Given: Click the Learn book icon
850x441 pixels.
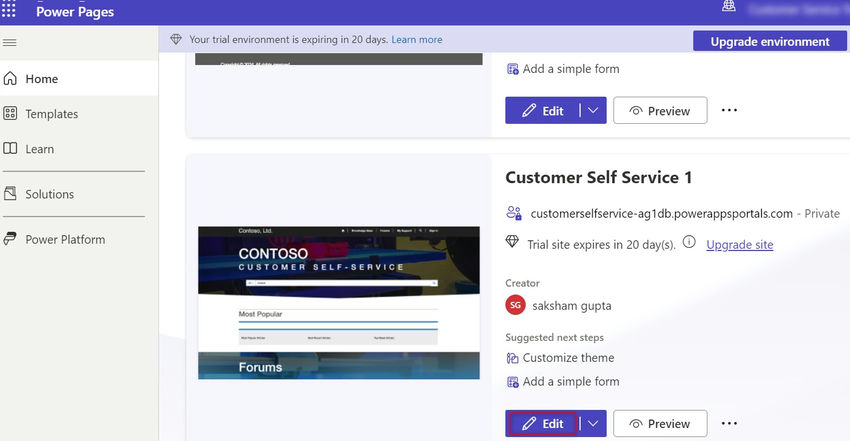Looking at the screenshot, I should (10, 148).
